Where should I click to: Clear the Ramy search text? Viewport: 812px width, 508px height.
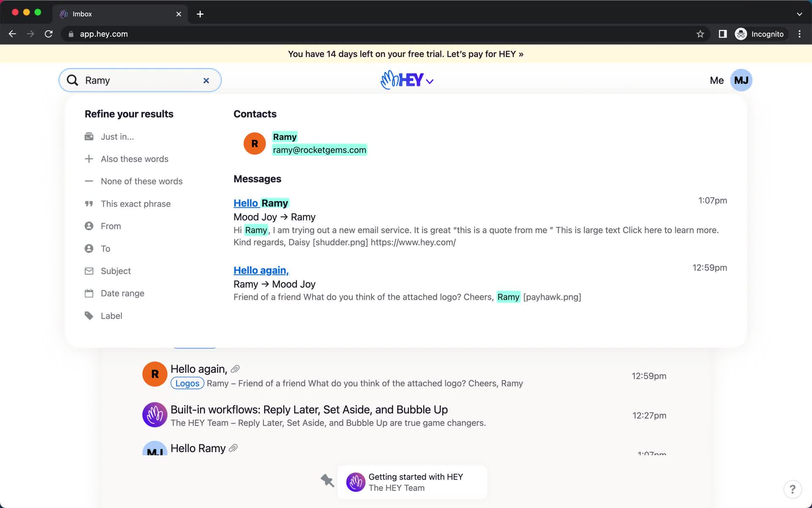206,80
